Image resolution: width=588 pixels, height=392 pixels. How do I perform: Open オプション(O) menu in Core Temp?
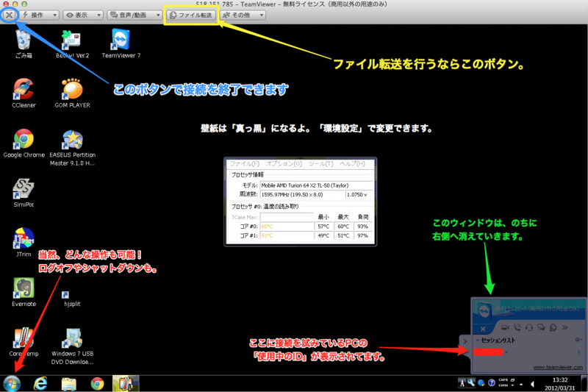pyautogui.click(x=284, y=164)
